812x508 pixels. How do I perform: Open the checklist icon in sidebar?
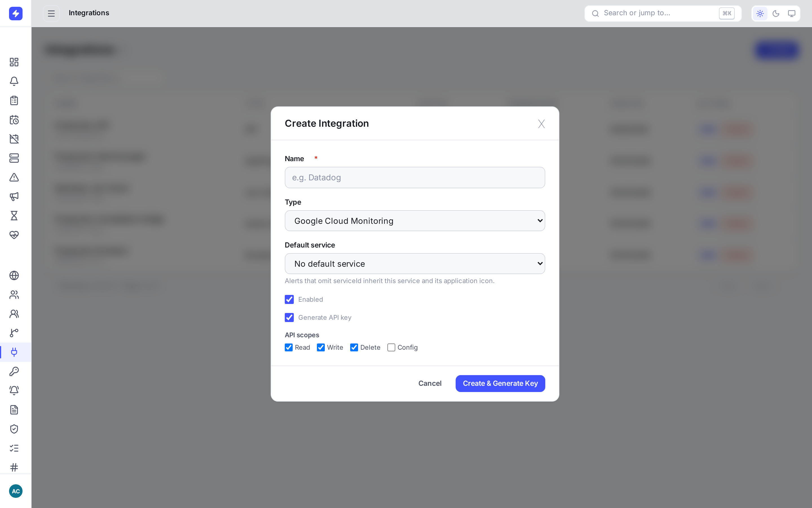14,448
